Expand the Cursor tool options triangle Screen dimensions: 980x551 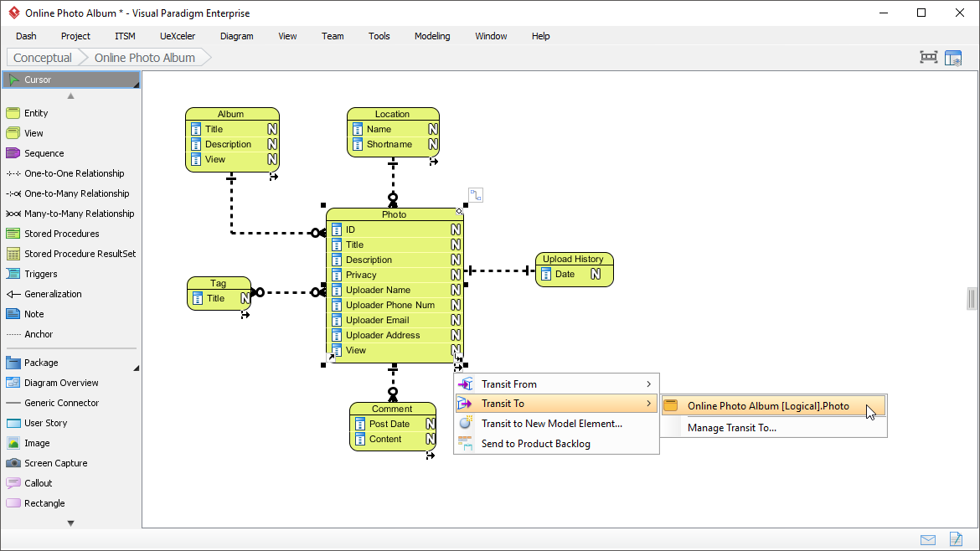136,85
